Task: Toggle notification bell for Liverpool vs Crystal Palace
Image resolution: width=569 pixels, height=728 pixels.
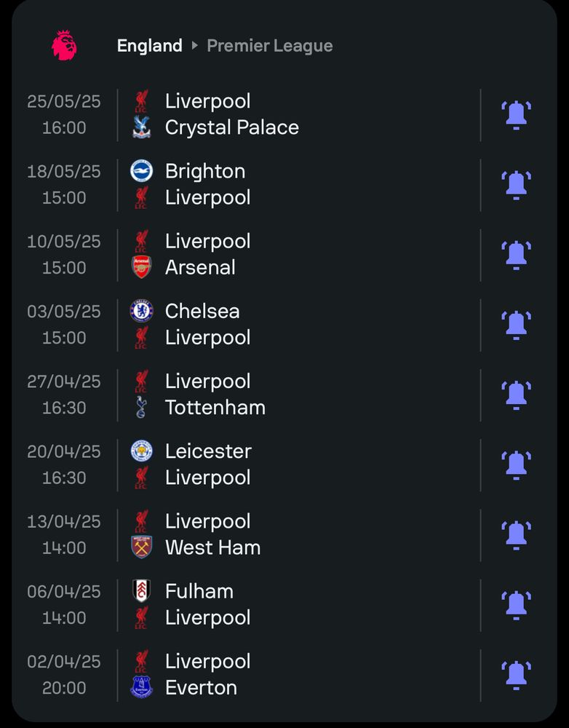Action: pos(516,115)
